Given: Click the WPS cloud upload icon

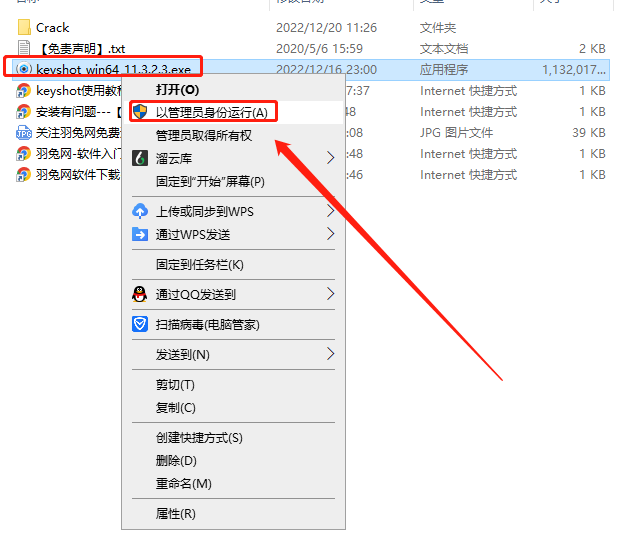Looking at the screenshot, I should coord(140,211).
